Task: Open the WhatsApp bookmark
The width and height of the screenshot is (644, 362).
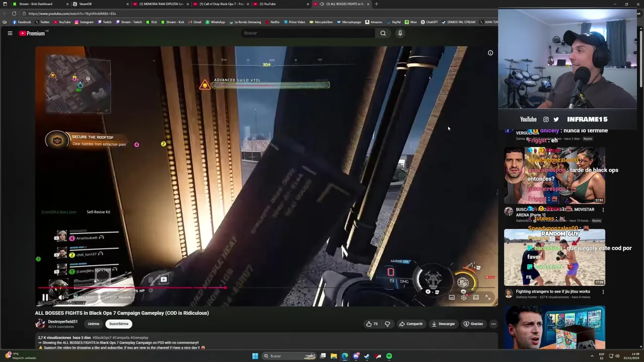Action: 215,22
